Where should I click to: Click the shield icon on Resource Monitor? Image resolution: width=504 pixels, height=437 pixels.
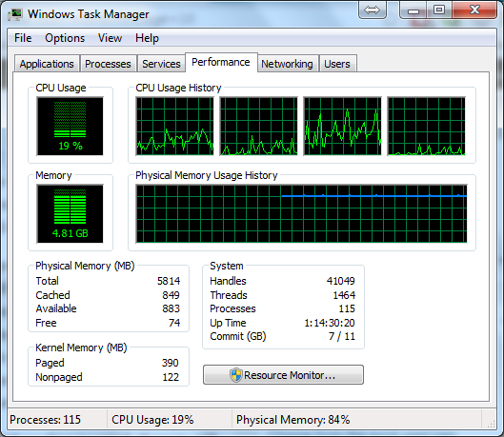coord(236,375)
